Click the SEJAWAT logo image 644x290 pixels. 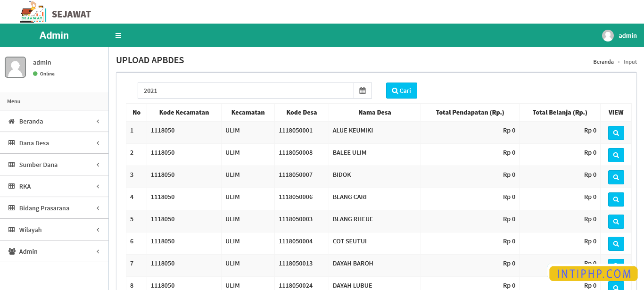point(33,12)
